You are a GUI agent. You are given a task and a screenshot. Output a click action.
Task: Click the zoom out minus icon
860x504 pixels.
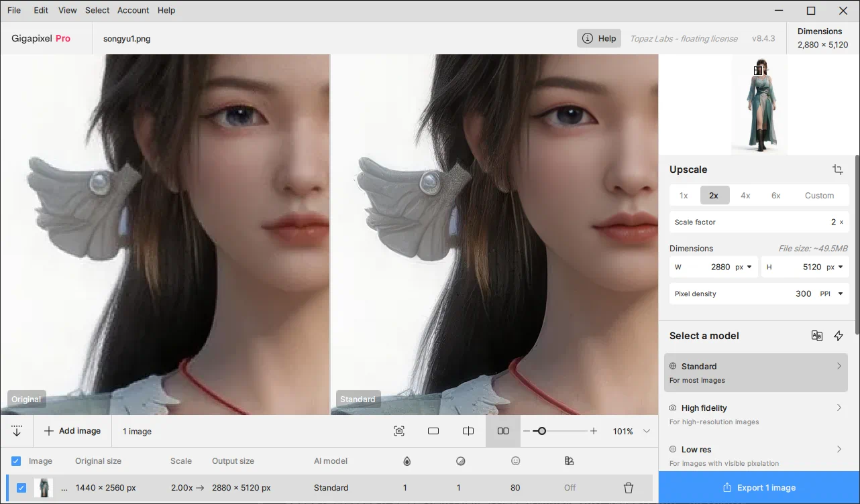pos(527,431)
